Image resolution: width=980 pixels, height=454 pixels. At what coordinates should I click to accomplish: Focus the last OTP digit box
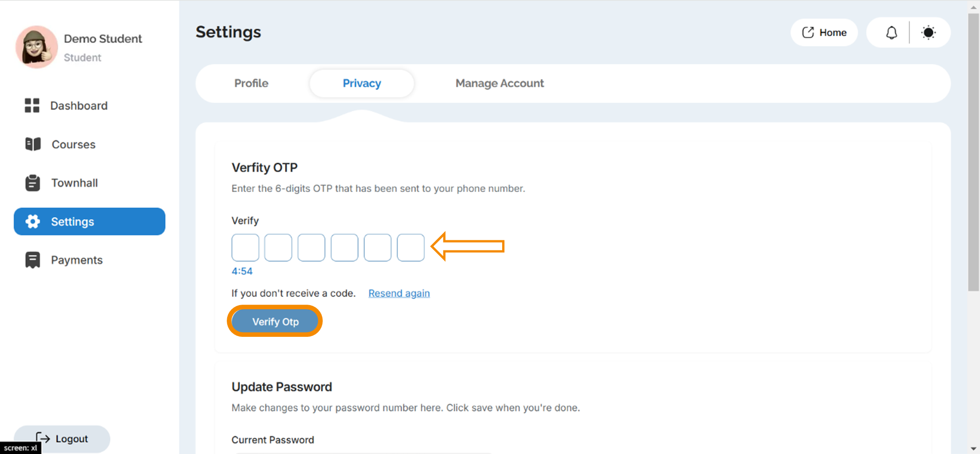point(410,247)
